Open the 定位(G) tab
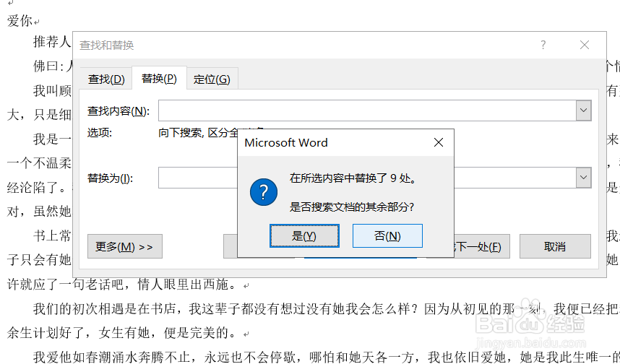This screenshot has height=364, width=620. point(212,79)
